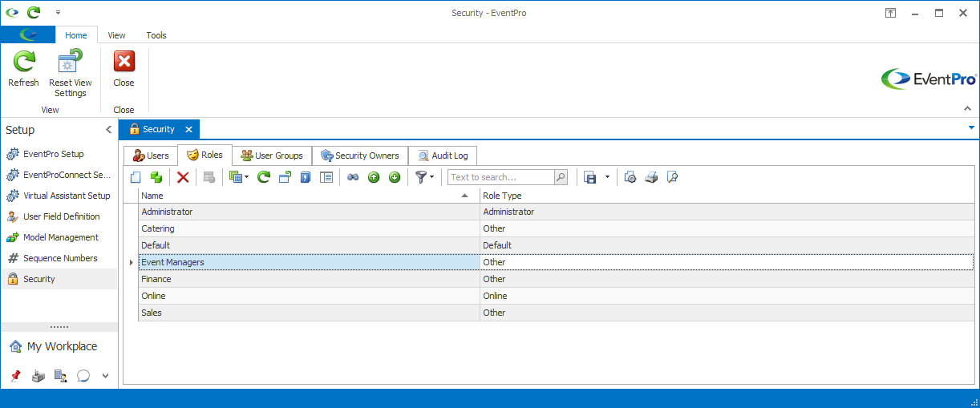
Task: Click the red Close button in the ribbon
Action: (124, 69)
